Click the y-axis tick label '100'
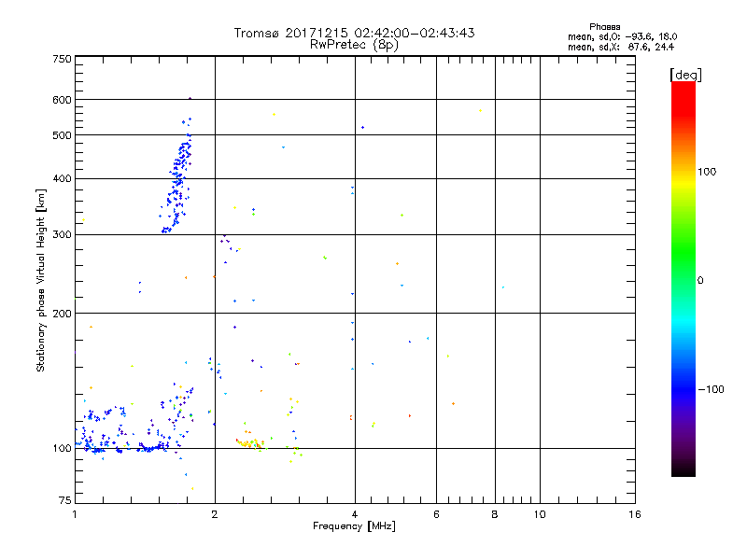Viewport: 747px width, 560px height. pos(62,448)
